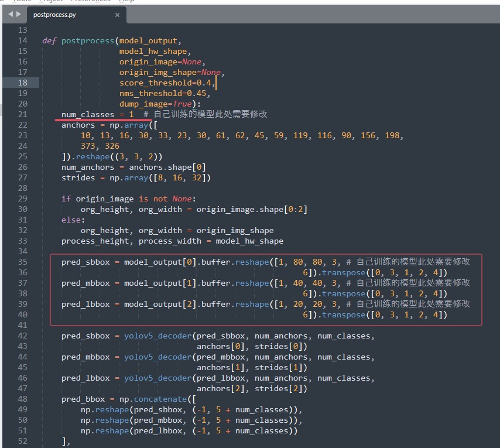This screenshot has width=500, height=448.
Task: Click origin_image=None on line 16
Action: coord(160,62)
